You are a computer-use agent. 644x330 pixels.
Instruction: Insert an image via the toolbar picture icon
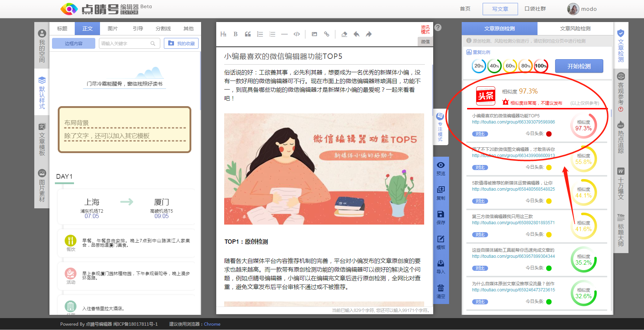pyautogui.click(x=314, y=34)
